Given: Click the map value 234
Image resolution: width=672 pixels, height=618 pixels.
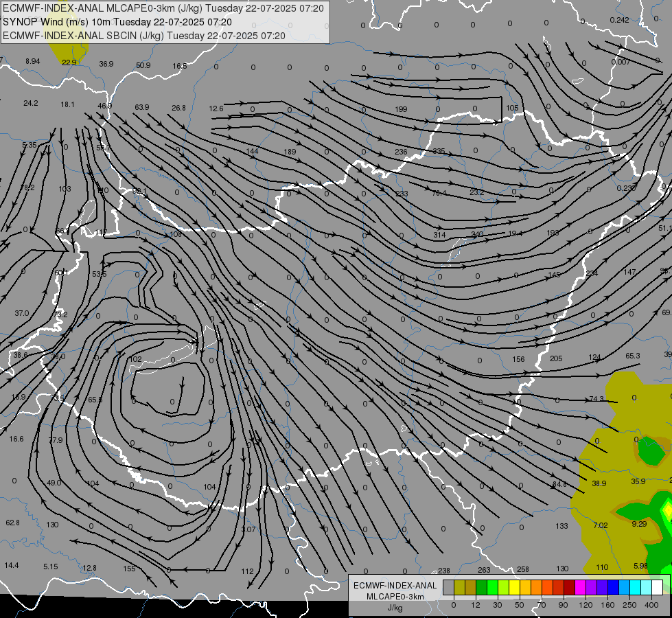Looking at the screenshot, I should (x=592, y=273).
